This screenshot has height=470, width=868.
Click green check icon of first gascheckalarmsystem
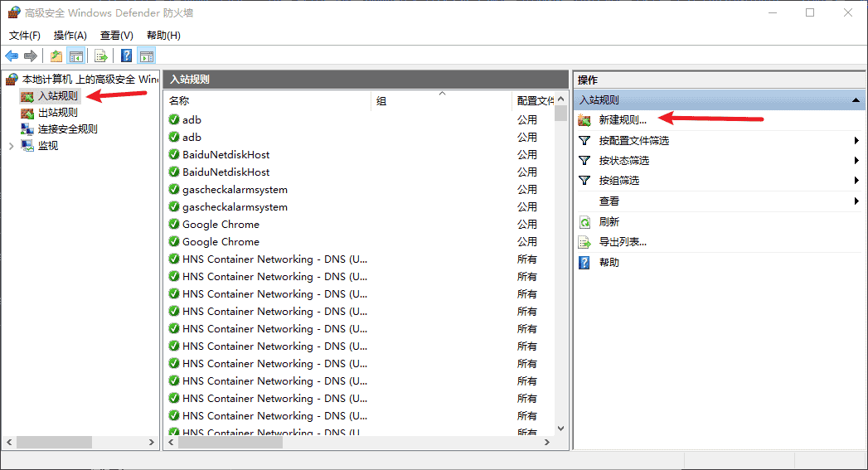[174, 189]
